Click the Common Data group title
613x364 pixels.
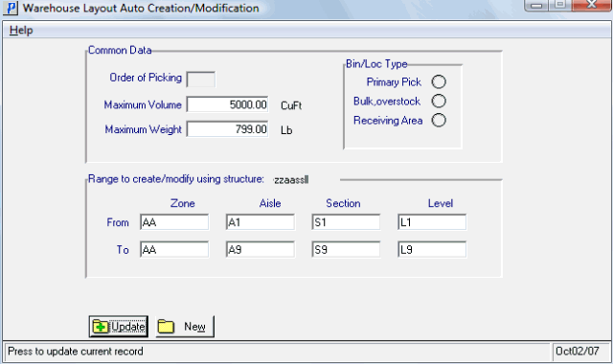(120, 50)
